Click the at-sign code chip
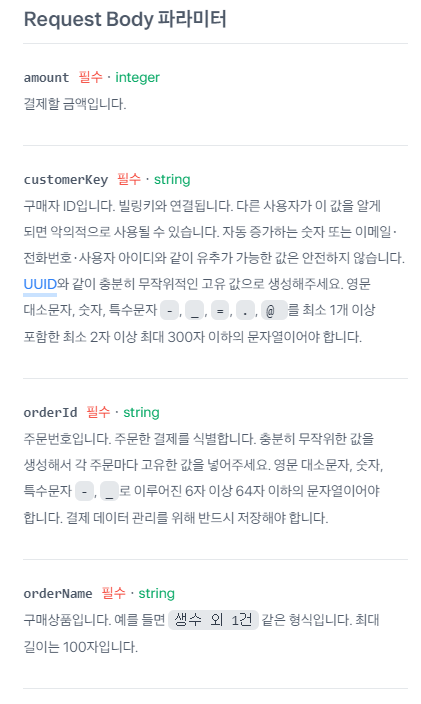Viewport: 421px width, 704px height. coord(274,311)
